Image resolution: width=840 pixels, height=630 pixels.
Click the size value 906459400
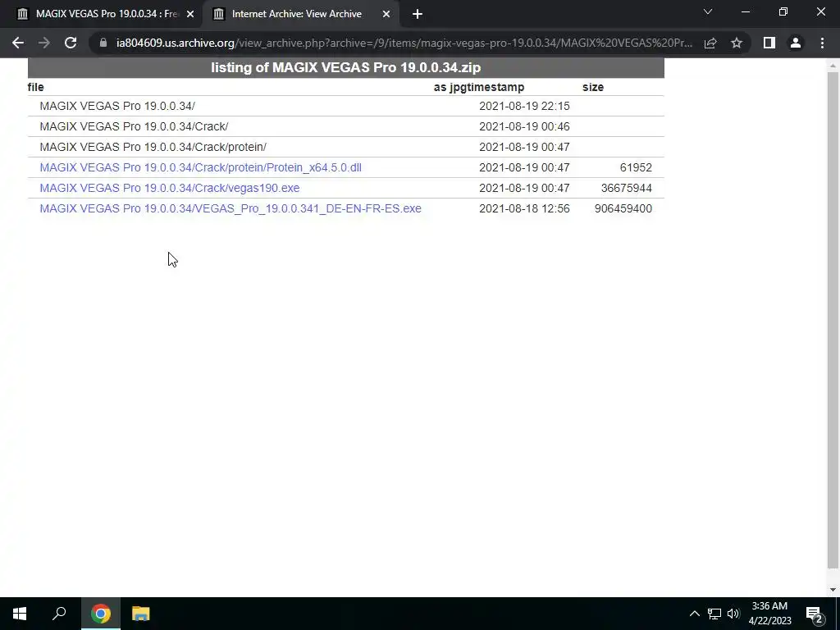[623, 208]
